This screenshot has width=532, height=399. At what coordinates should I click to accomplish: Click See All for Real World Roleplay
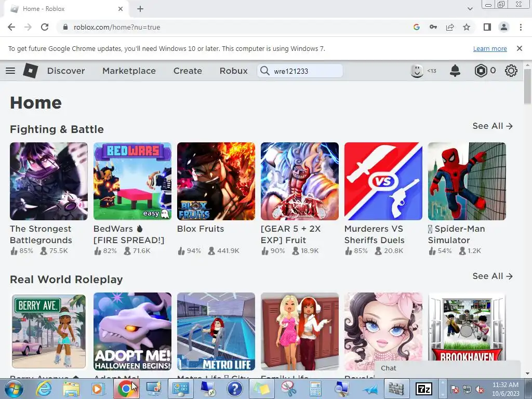(x=493, y=276)
